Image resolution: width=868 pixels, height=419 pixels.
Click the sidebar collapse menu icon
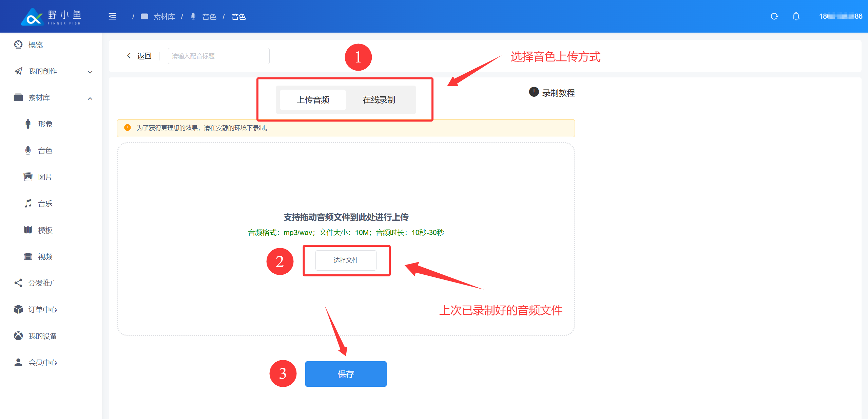tap(112, 16)
